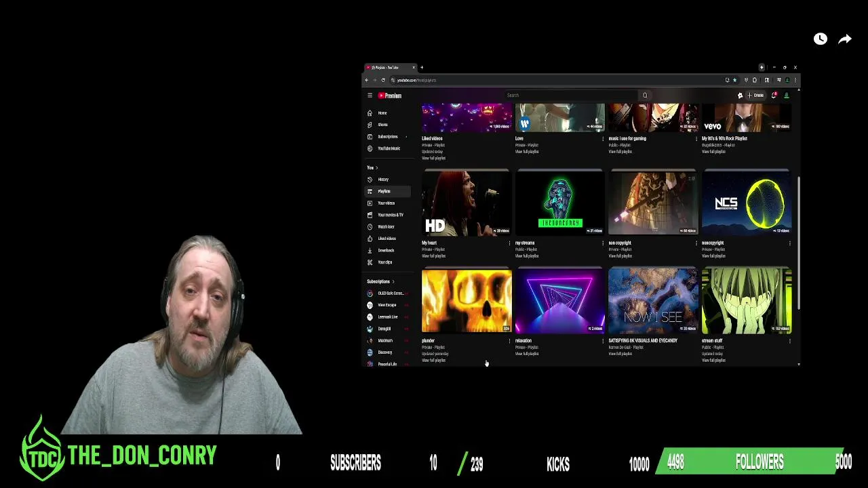Open OLED Safe Screen subscription channel
The width and height of the screenshot is (868, 488).
pos(388,293)
